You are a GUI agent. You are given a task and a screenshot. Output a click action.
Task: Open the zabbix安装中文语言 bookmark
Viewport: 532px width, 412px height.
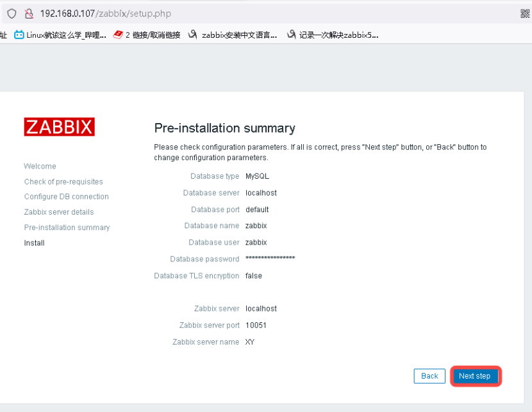[233, 35]
